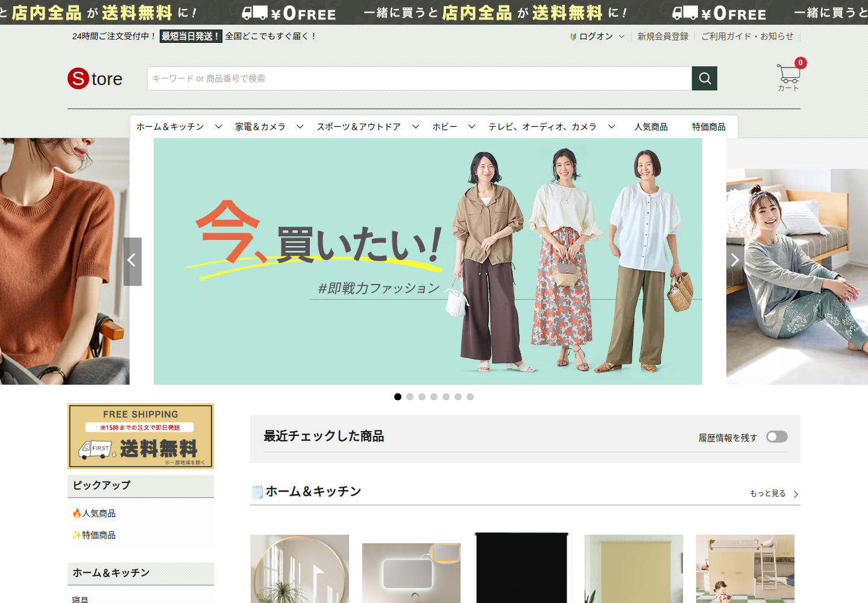Viewport: 868px width, 603px height.
Task: Show the previous carousel banner
Action: tap(133, 261)
